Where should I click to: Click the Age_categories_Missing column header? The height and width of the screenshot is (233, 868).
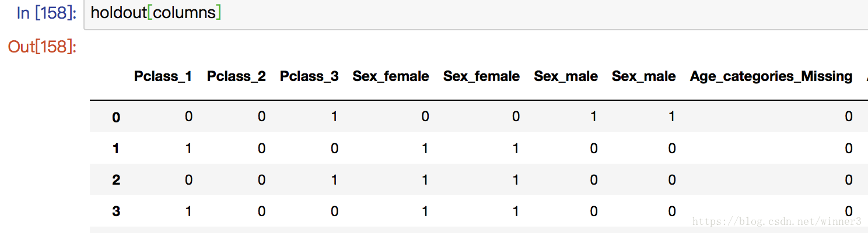coord(771,76)
